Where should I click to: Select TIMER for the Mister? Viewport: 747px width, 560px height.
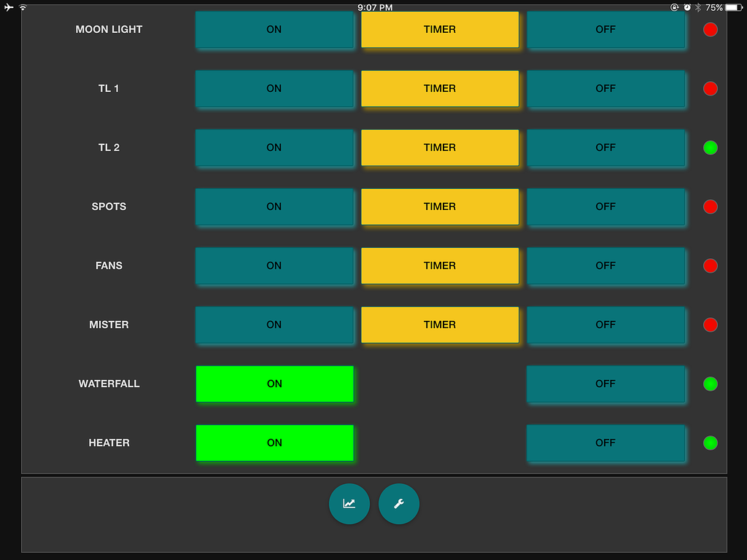[x=440, y=325]
